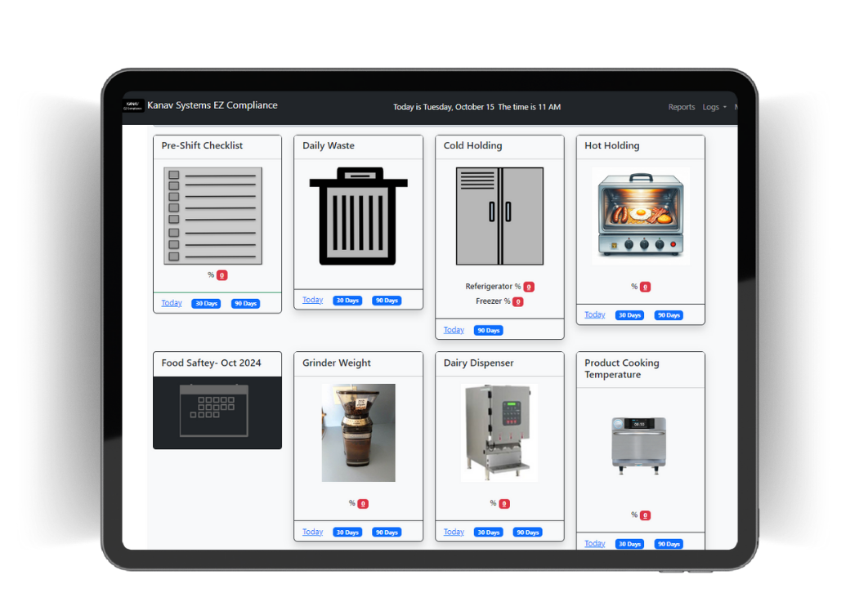Image resolution: width=868 pixels, height=615 pixels.
Task: Click the Kanav Systems logo
Action: [x=132, y=106]
